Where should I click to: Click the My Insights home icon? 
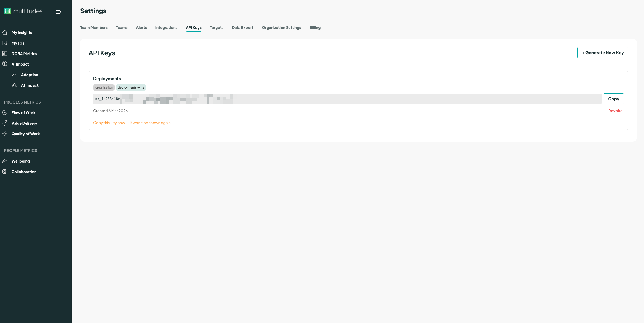[5, 32]
